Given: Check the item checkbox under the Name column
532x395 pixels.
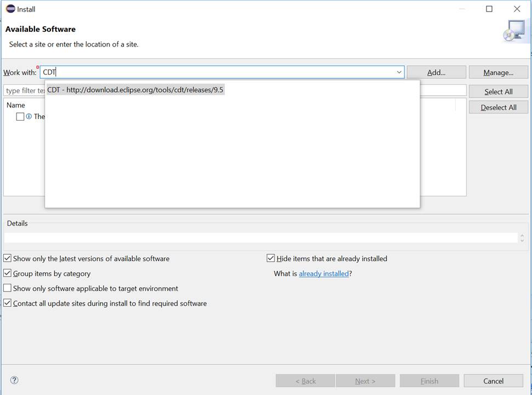Looking at the screenshot, I should 20,116.
